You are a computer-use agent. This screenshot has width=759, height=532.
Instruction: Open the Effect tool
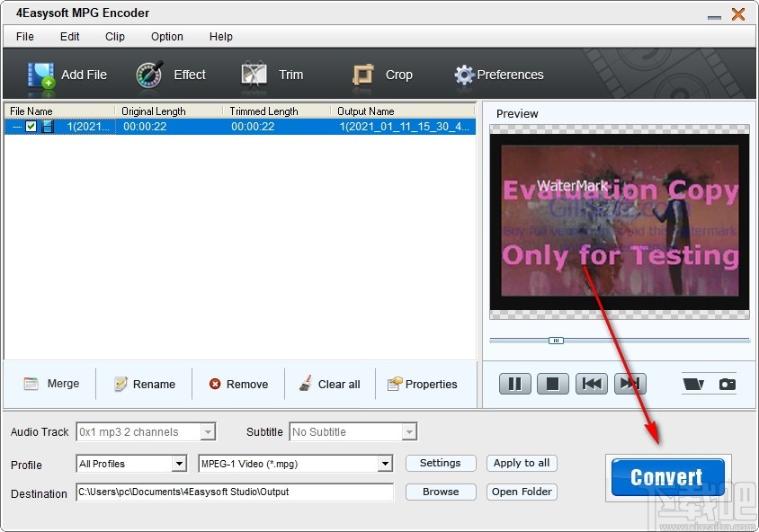click(170, 75)
